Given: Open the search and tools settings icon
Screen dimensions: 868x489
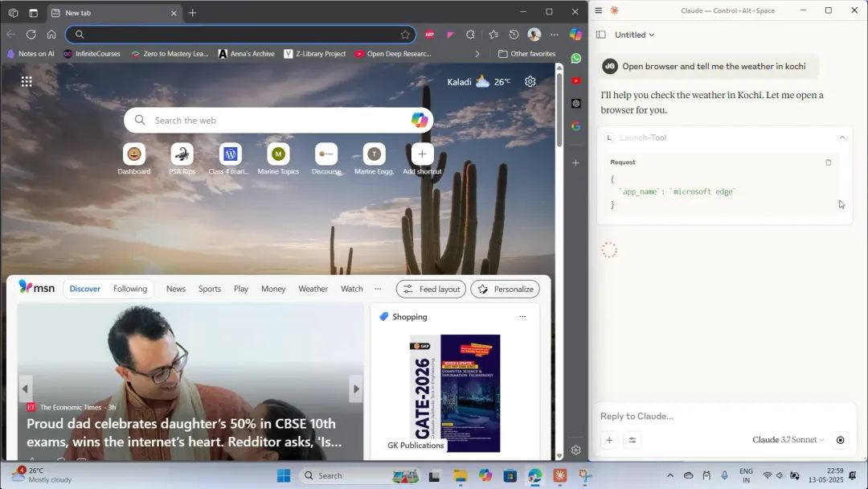Looking at the screenshot, I should tap(633, 440).
